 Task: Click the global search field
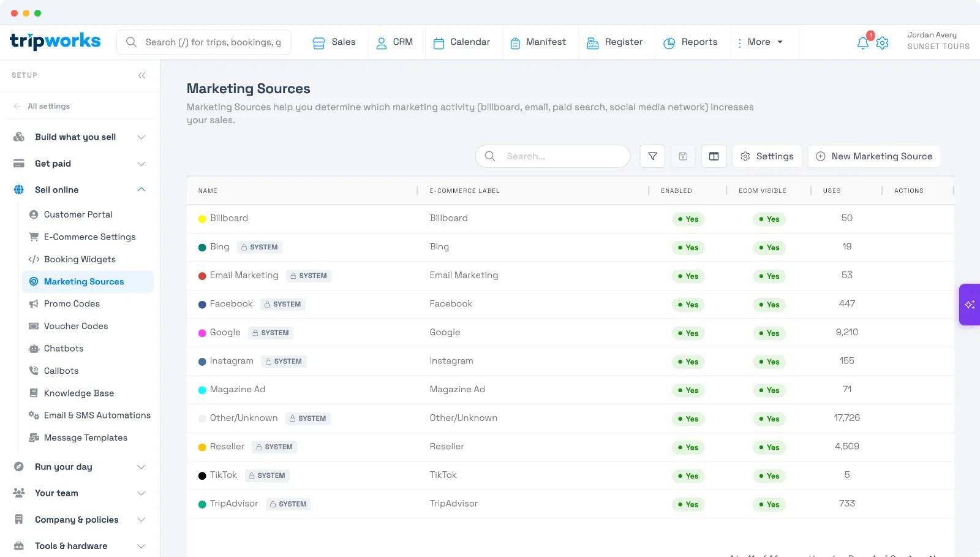tap(204, 42)
